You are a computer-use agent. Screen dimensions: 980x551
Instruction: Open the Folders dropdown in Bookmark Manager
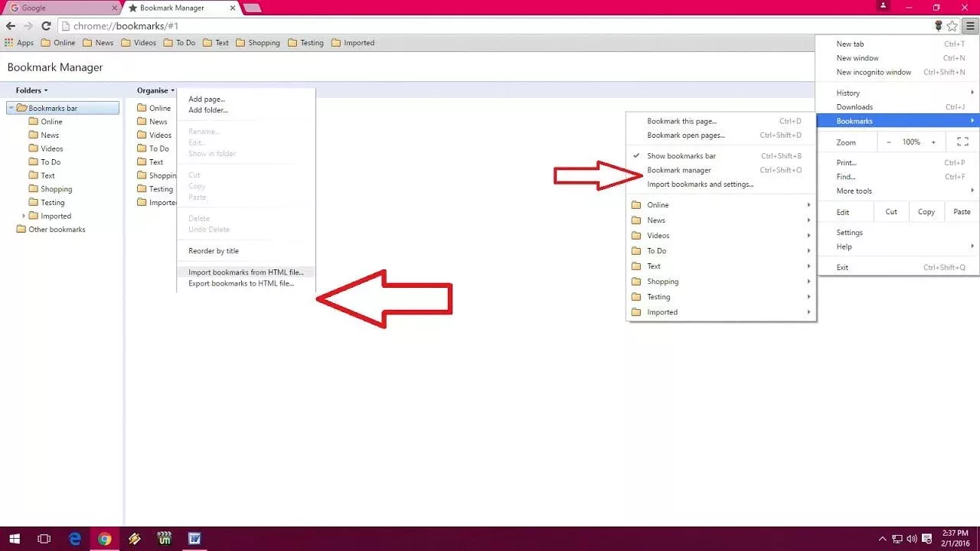click(x=31, y=90)
